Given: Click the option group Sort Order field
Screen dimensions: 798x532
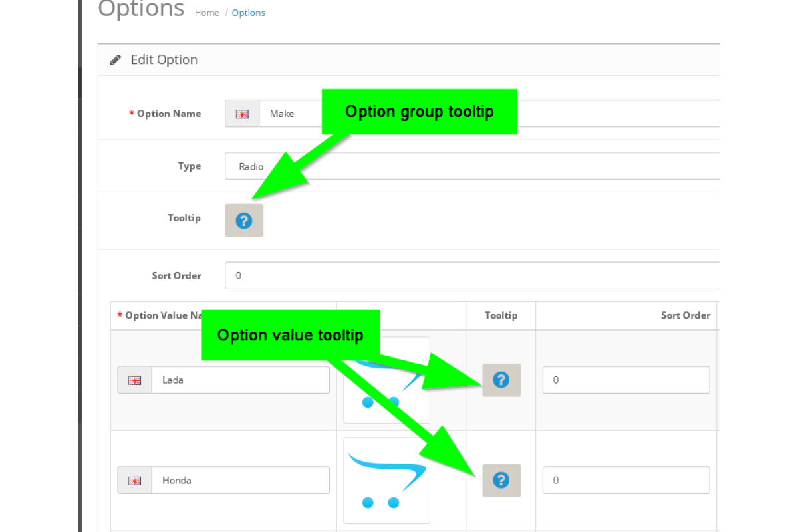Looking at the screenshot, I should (x=465, y=275).
